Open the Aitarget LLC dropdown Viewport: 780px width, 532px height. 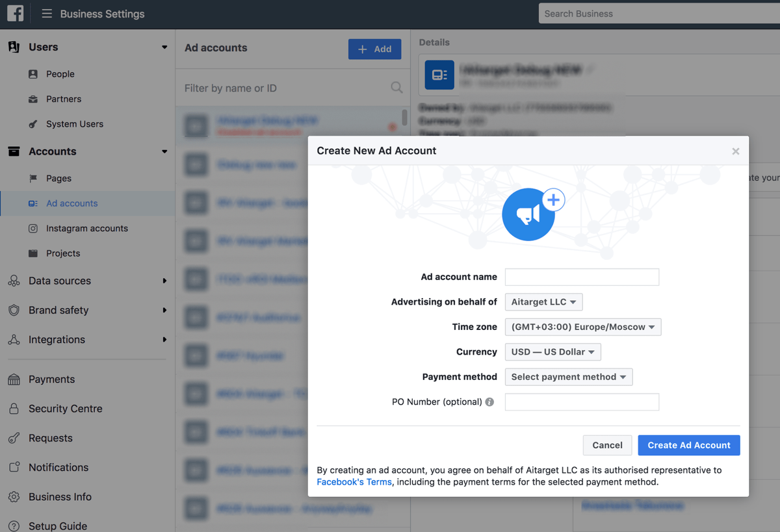click(543, 302)
